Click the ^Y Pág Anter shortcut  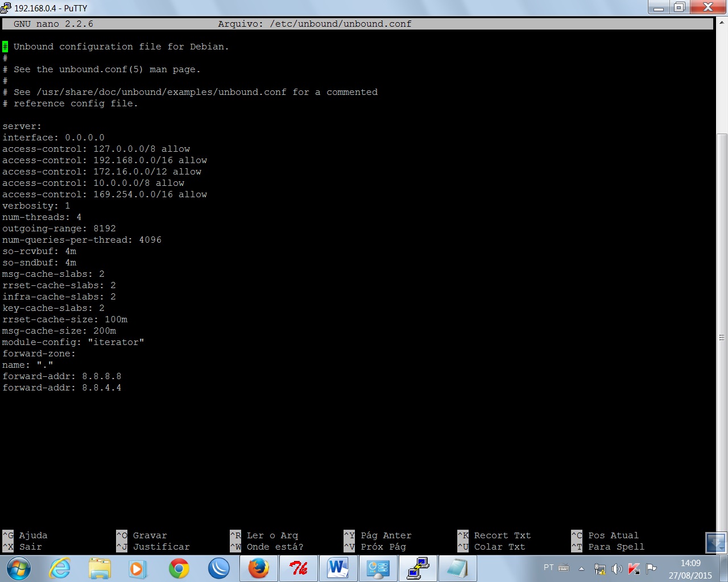378,535
